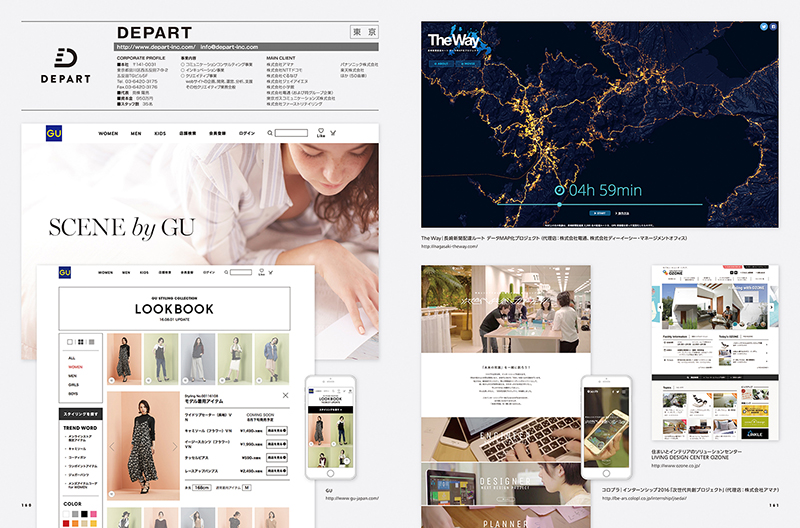
Task: Go to the previous styling photo with the left arrow
Action: [x=112, y=446]
